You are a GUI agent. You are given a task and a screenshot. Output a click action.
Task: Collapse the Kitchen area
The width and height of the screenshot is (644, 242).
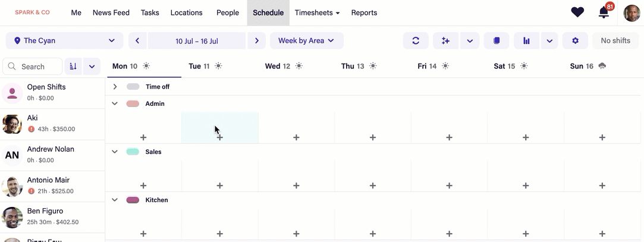point(115,200)
